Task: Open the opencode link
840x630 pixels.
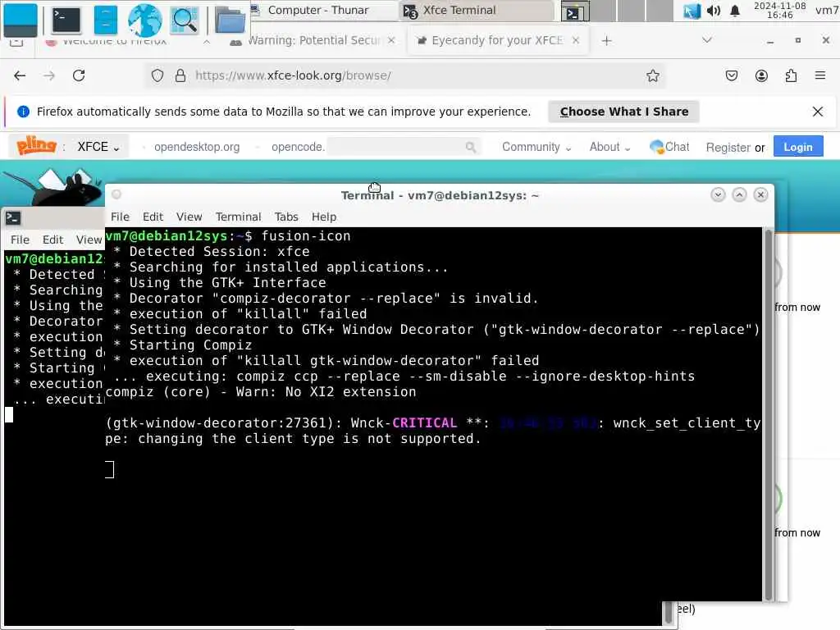Action: pyautogui.click(x=298, y=147)
